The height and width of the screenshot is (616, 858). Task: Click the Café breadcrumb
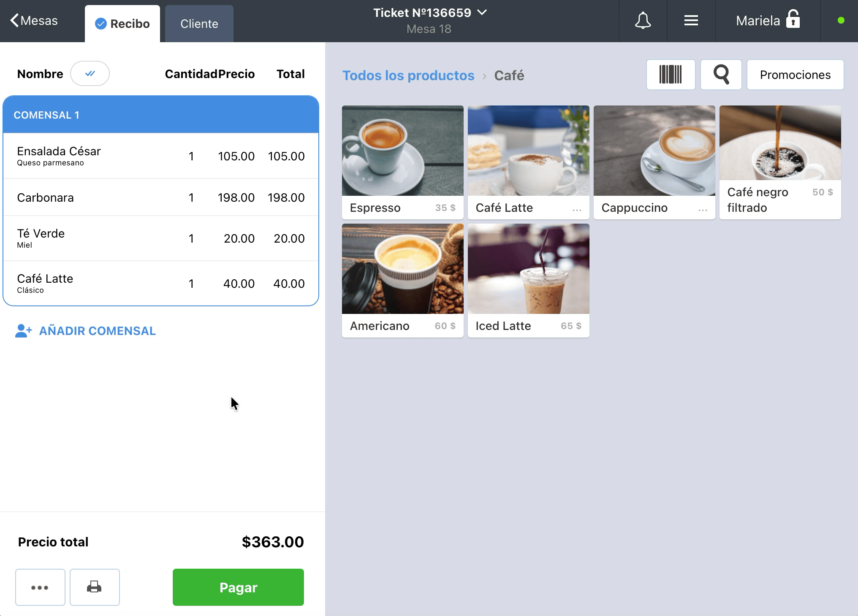click(509, 76)
